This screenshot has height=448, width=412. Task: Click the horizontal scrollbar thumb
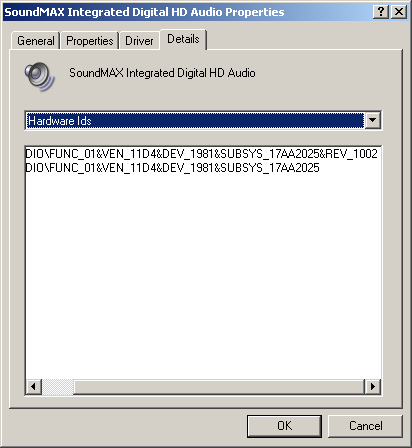[x=58, y=387]
